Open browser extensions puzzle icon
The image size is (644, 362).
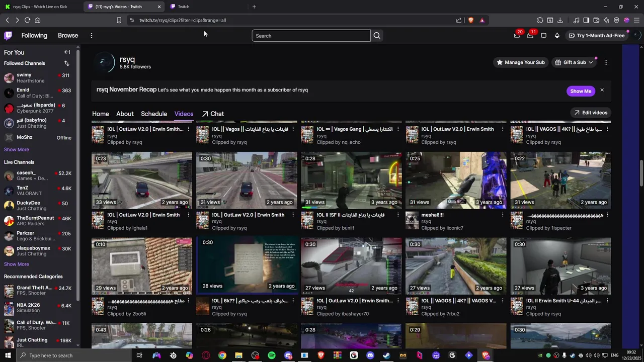tap(540, 20)
